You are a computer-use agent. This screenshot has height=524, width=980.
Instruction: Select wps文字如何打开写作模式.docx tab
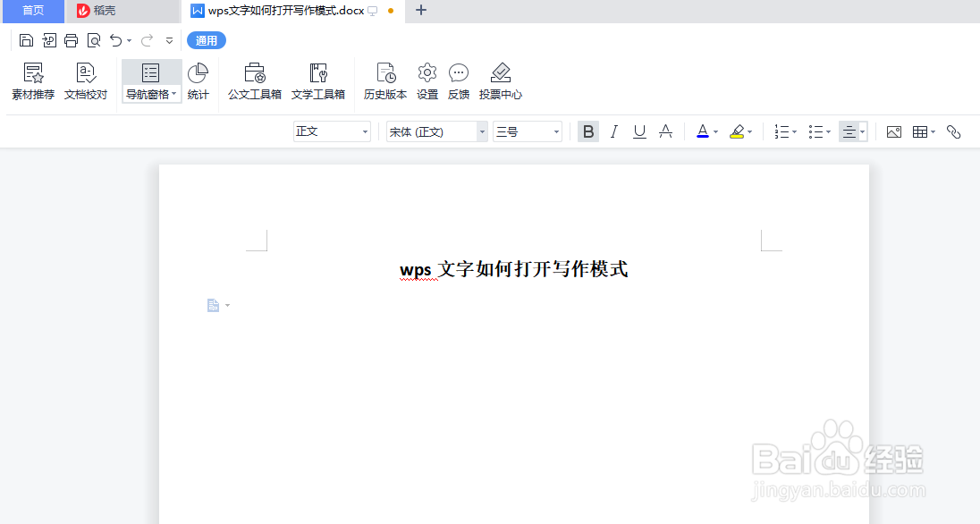point(286,11)
